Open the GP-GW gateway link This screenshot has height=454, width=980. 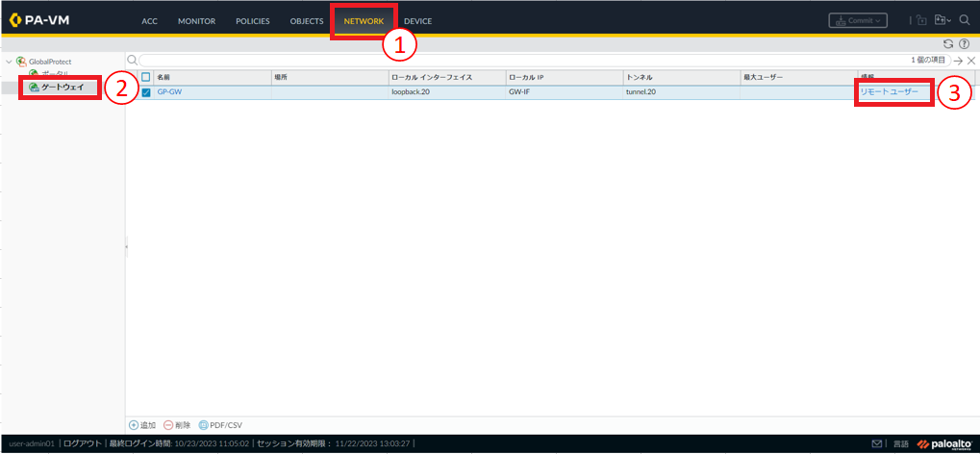tap(168, 92)
